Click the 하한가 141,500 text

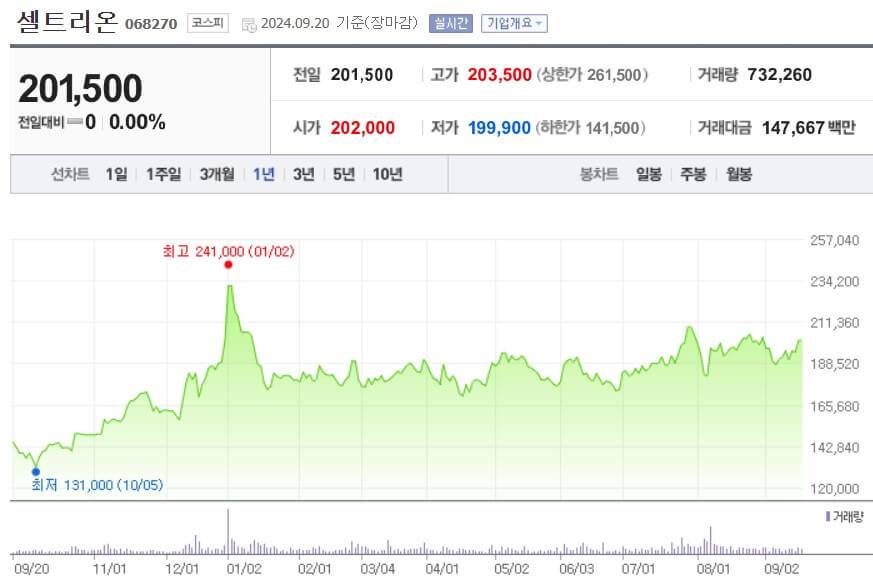click(x=590, y=128)
